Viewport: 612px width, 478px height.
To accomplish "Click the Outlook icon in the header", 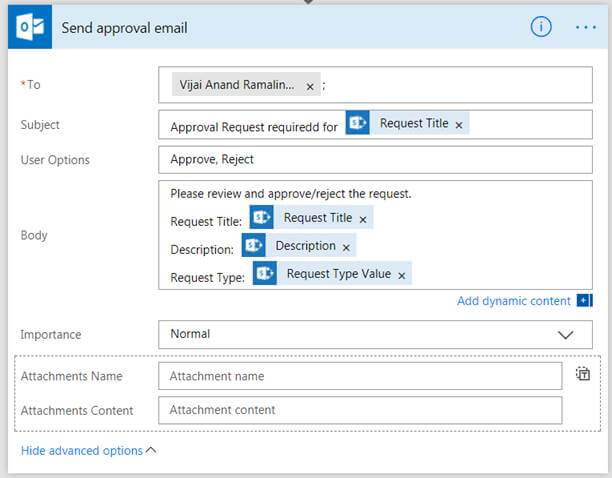I will (x=29, y=27).
